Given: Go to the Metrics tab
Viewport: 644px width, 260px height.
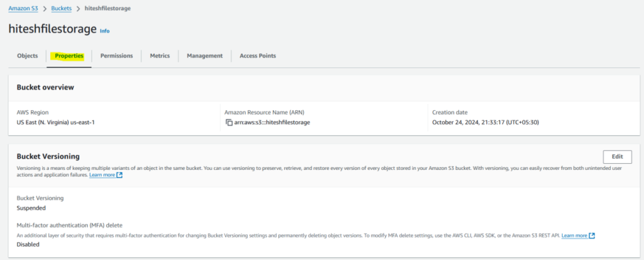Looking at the screenshot, I should pos(160,56).
